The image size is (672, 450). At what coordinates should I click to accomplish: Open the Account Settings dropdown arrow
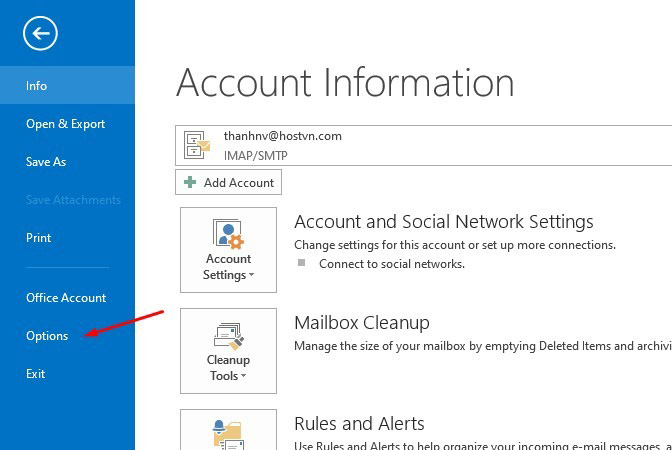click(x=252, y=276)
